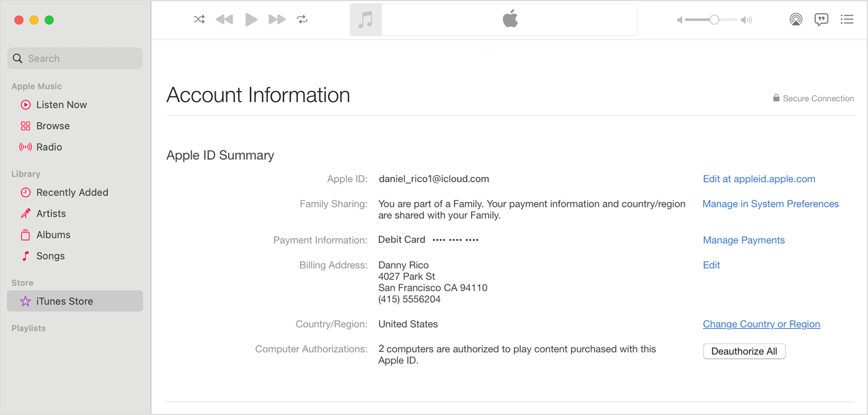The height and width of the screenshot is (415, 868).
Task: Click Edit next to Billing Address
Action: coord(711,265)
